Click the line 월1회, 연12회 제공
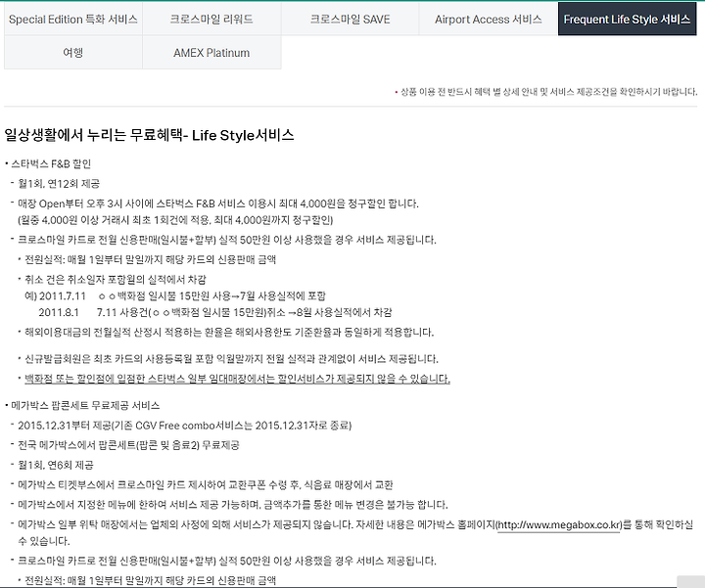705x588 pixels. [x=59, y=184]
